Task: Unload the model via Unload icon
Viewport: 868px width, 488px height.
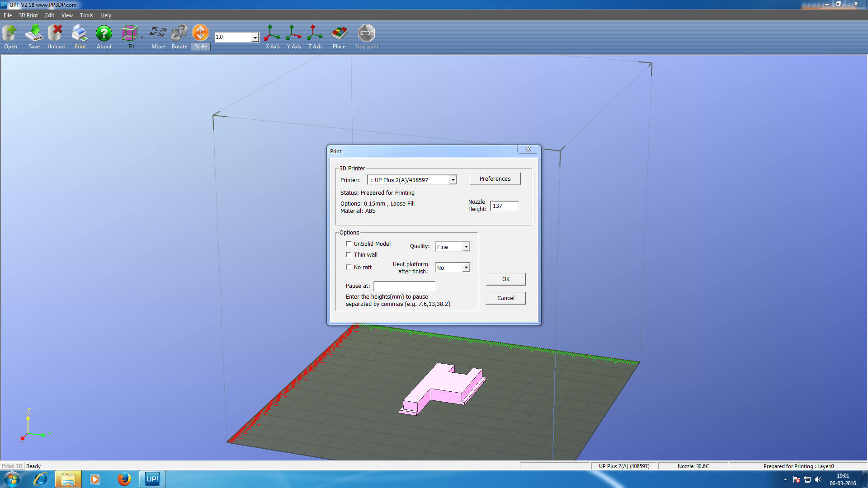Action: [x=56, y=37]
